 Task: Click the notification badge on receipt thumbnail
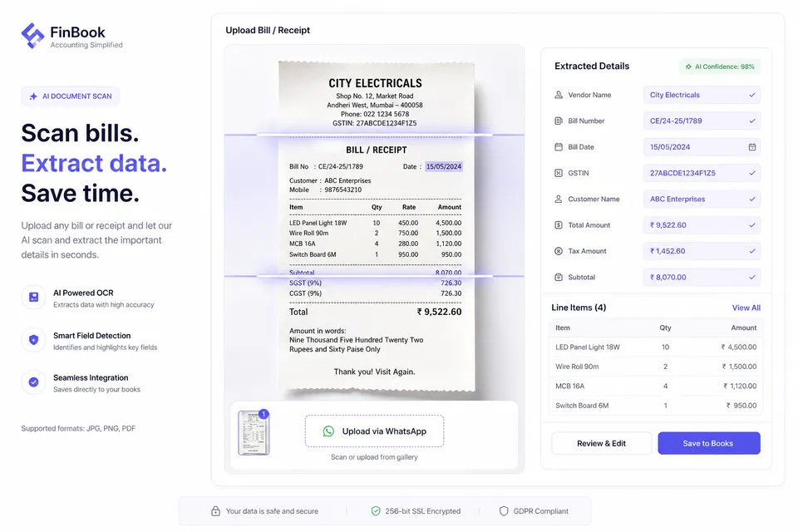pos(264,414)
